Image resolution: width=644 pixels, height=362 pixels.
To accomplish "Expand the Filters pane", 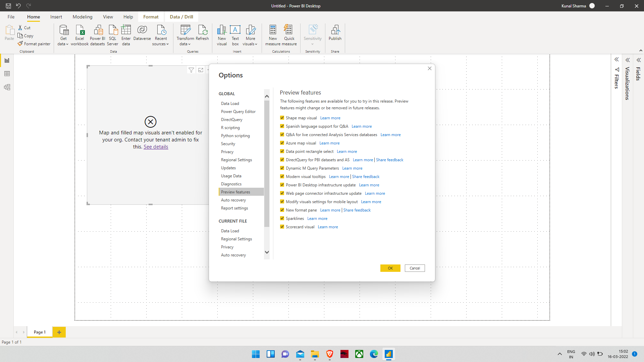I will (x=616, y=60).
